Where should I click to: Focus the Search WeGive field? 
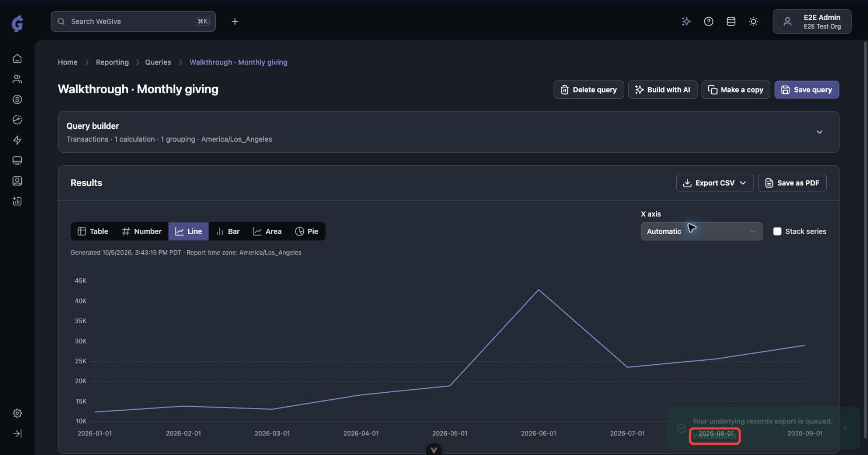click(x=133, y=21)
